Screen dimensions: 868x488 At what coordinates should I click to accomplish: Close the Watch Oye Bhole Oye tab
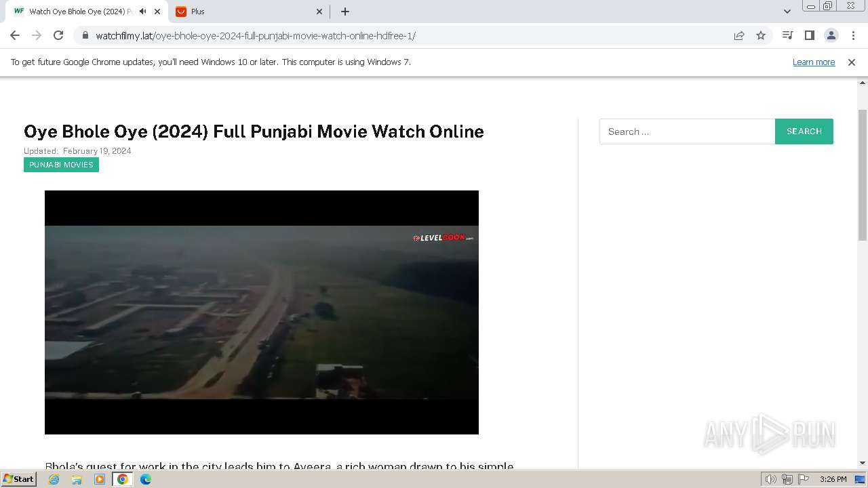(157, 12)
